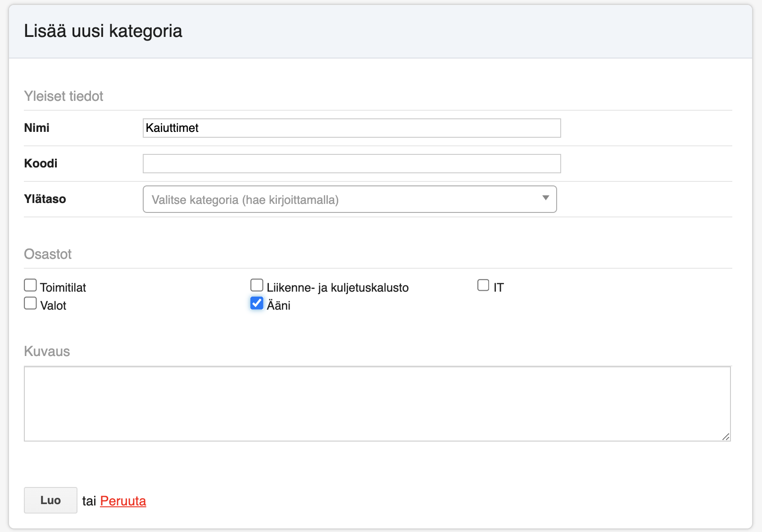
Task: Click the Ääni label text
Action: (x=278, y=306)
